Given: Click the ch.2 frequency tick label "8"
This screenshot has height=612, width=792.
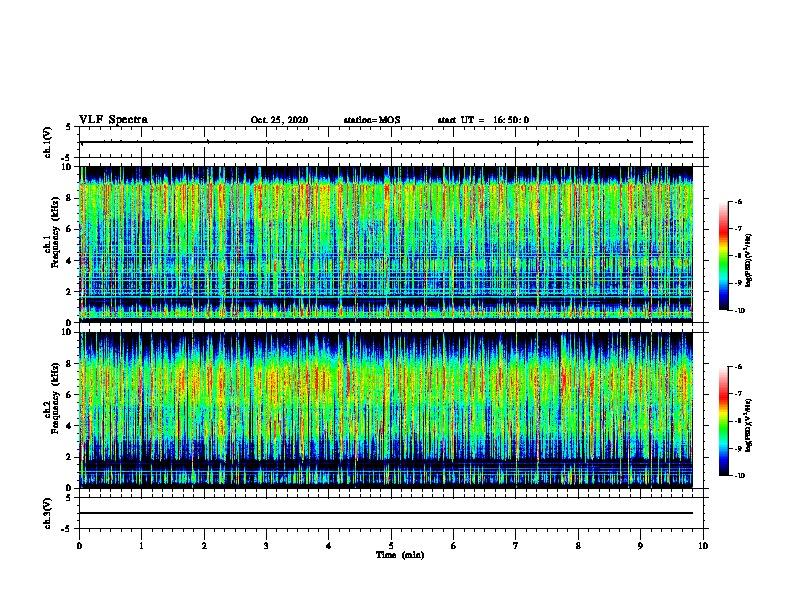Looking at the screenshot, I should (x=69, y=364).
